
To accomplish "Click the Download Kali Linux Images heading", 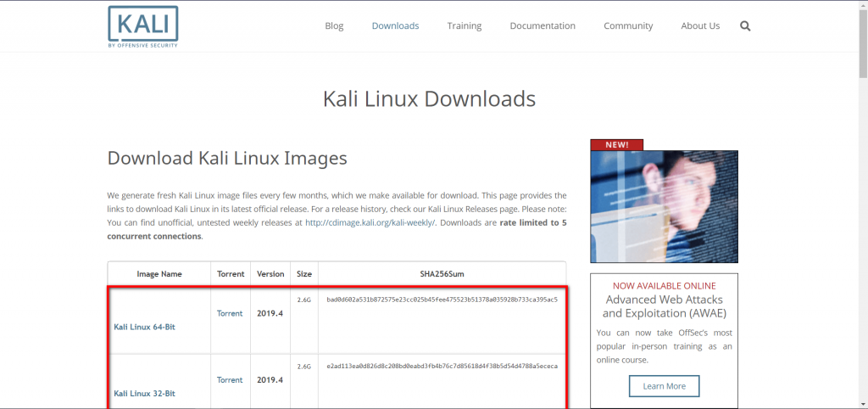I will (x=227, y=159).
